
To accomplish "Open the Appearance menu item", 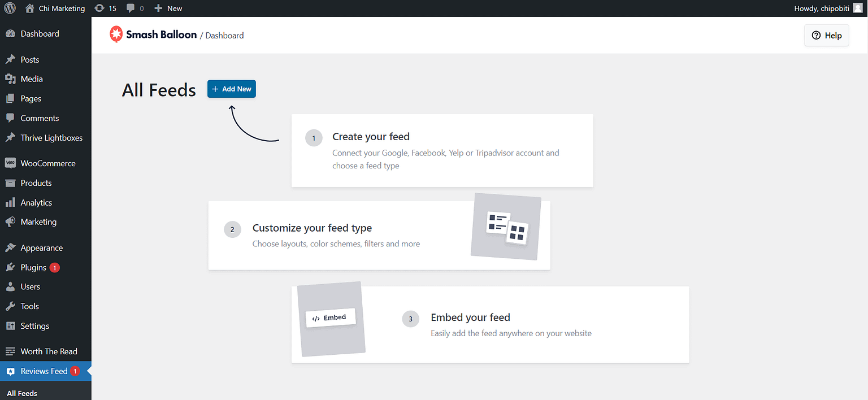I will 41,247.
